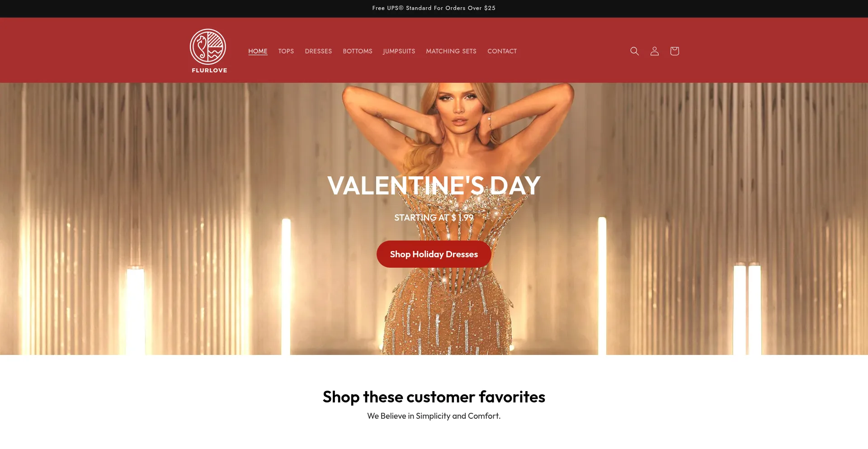Click the Shop these customer favorites heading
This screenshot has width=868, height=449.
pos(434,397)
